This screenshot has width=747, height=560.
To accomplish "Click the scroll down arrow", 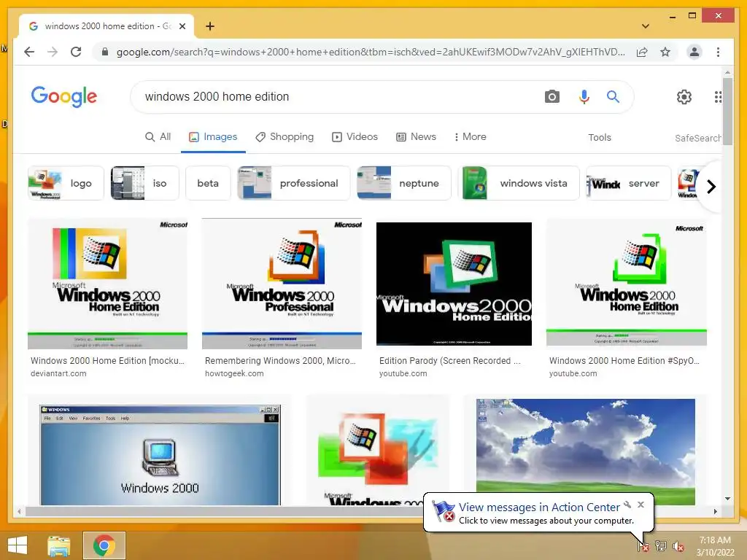I will pos(727,499).
